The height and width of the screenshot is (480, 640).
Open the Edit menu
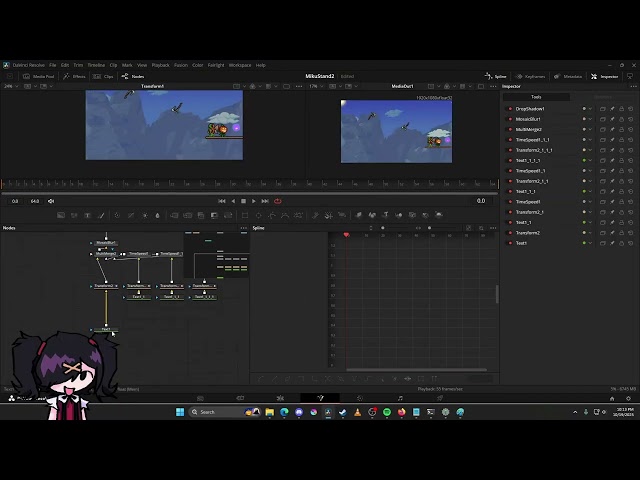65,65
